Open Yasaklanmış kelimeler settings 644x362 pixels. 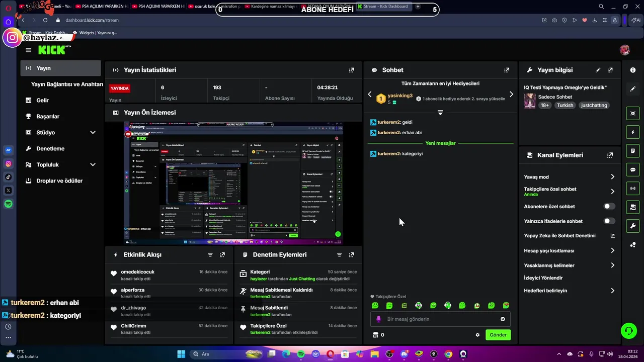coord(569,265)
